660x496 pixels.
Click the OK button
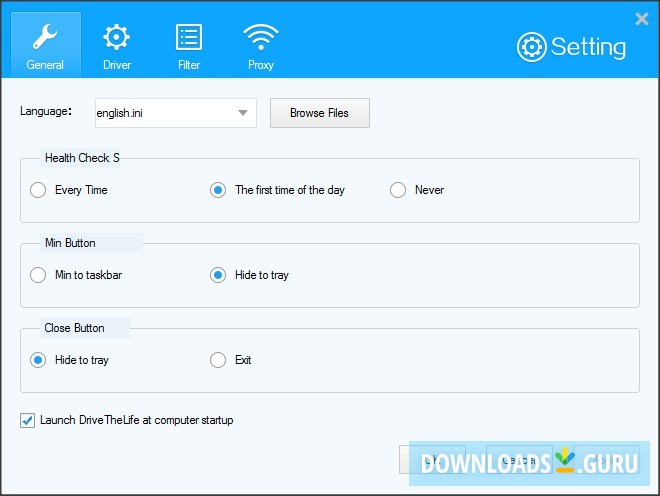pos(432,459)
